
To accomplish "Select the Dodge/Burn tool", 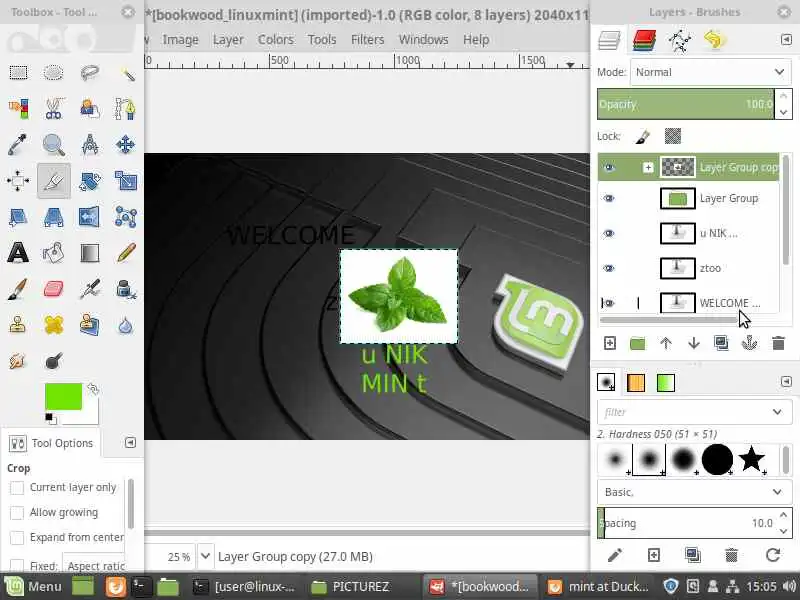I will pos(54,361).
